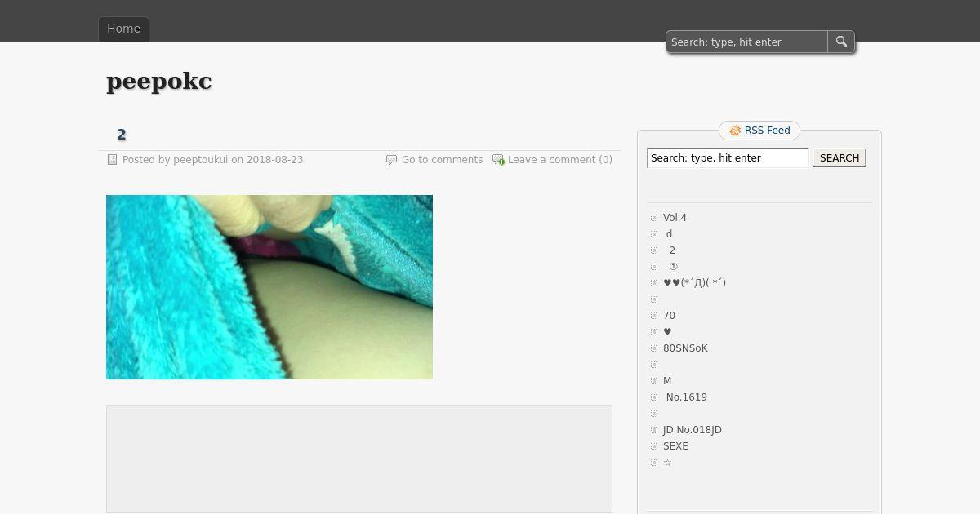Focus the sidebar search text box
Image resolution: width=980 pixels, height=514 pixels.
728,158
